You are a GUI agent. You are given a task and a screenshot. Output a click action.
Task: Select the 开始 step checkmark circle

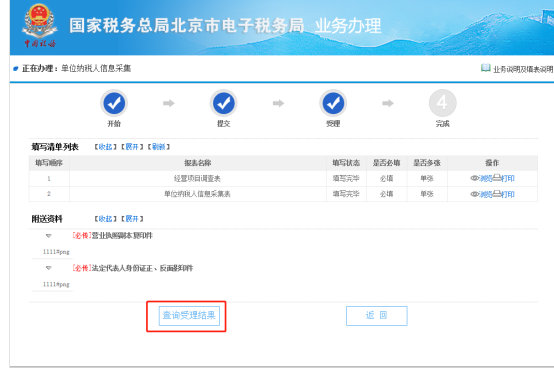pos(114,103)
